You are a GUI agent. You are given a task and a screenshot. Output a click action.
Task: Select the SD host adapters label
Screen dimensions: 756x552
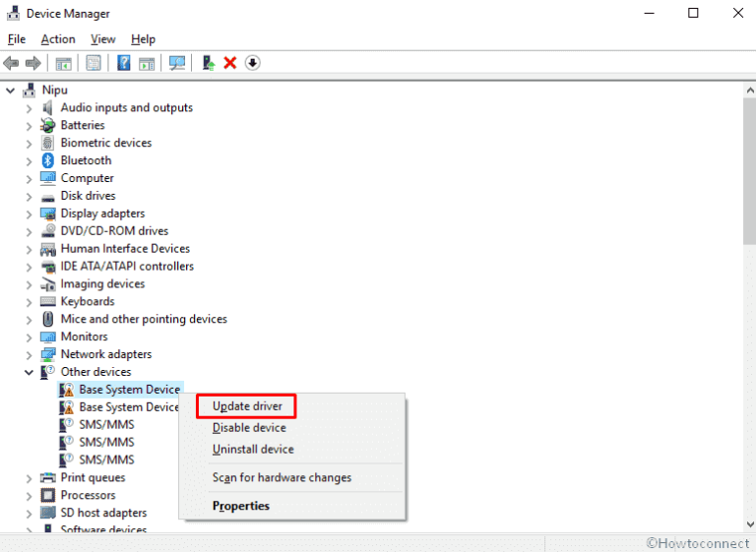pyautogui.click(x=103, y=513)
